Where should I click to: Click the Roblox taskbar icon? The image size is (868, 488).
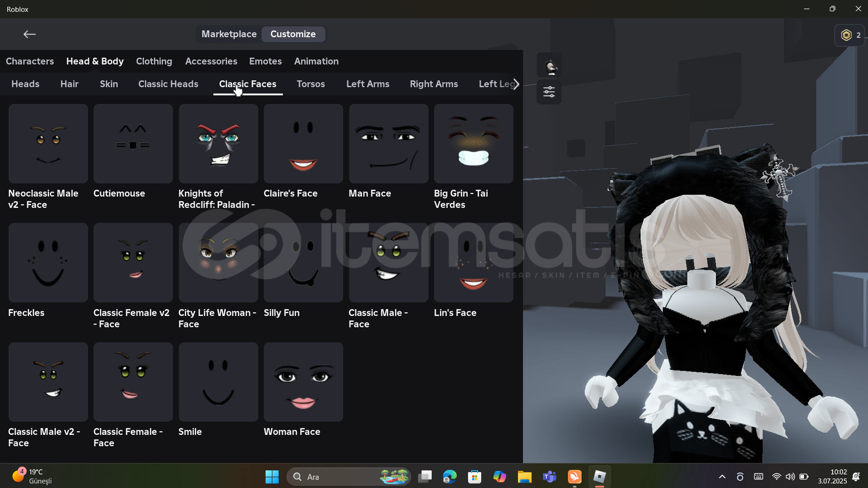600,477
